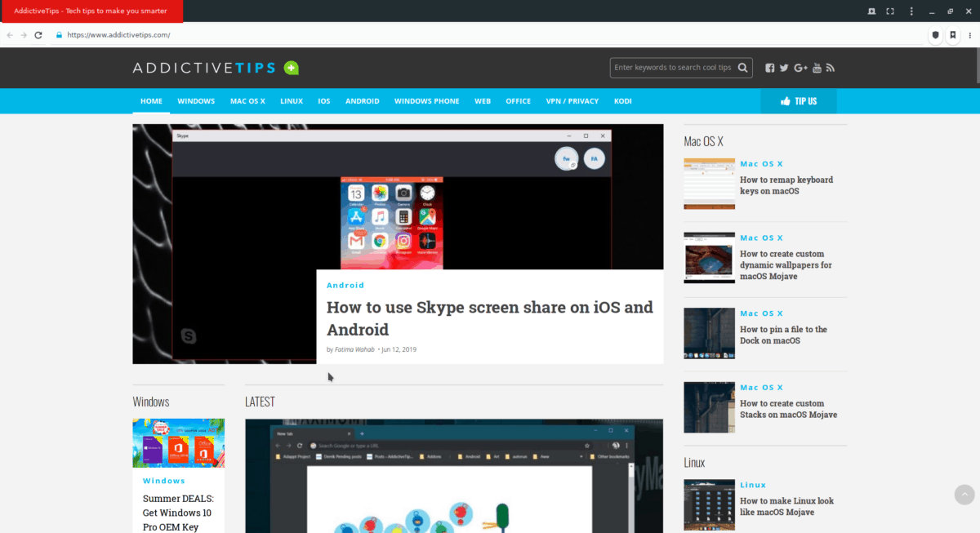Bookmark this page using the bookmark toggle
Image resolution: width=980 pixels, height=533 pixels.
(952, 35)
